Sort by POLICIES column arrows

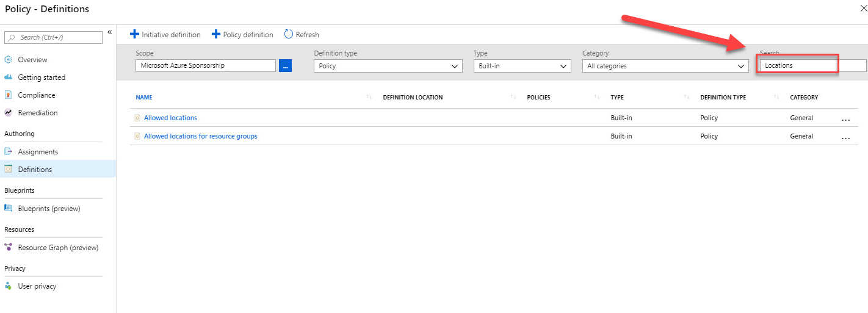click(x=596, y=98)
